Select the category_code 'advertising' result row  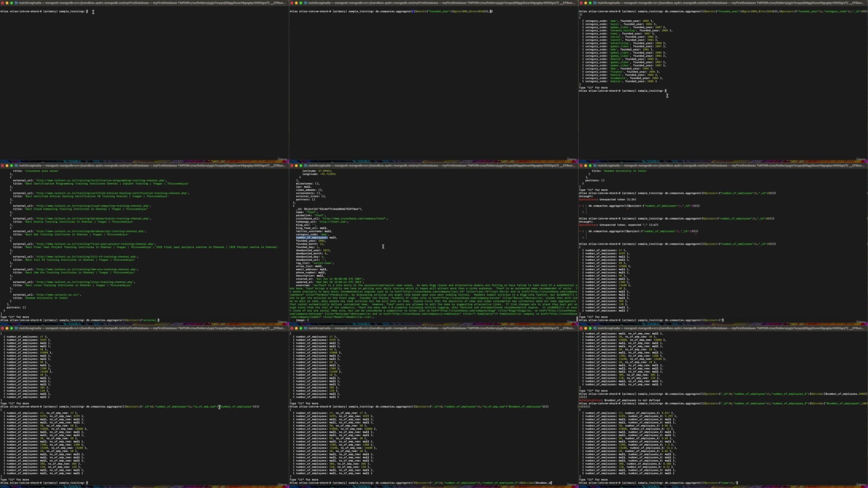pos(624,43)
